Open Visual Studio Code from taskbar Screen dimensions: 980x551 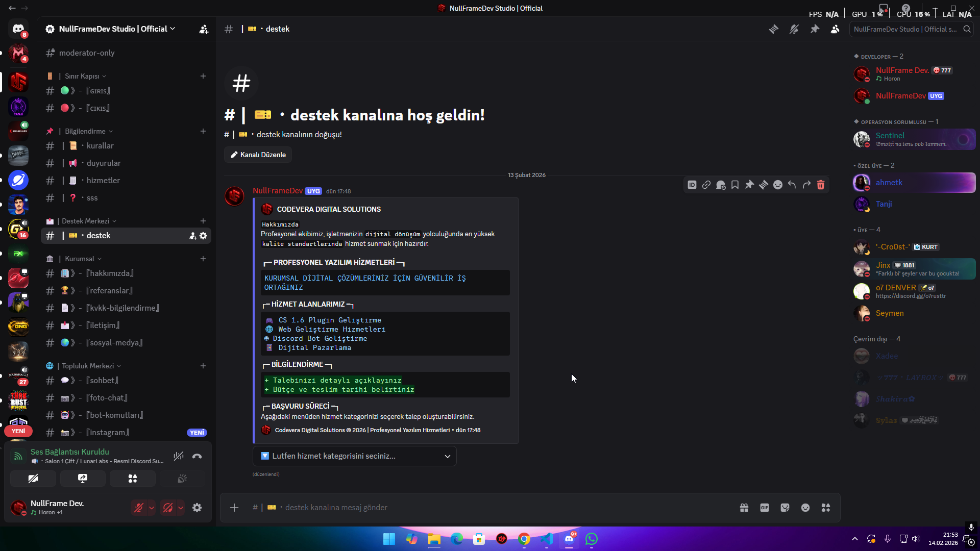(547, 539)
